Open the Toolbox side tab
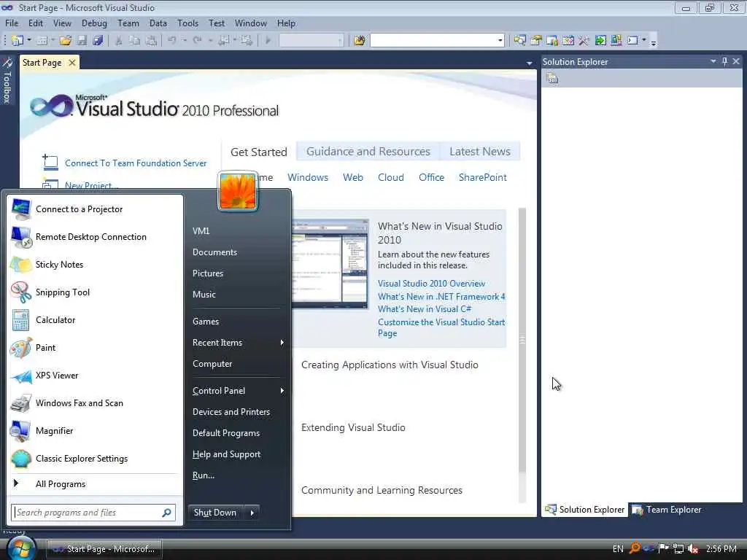 pyautogui.click(x=7, y=81)
